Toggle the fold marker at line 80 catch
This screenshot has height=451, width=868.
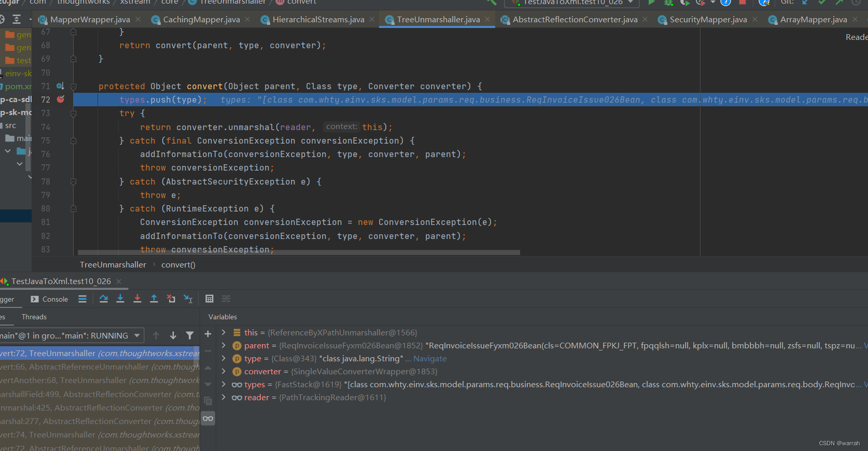click(74, 209)
